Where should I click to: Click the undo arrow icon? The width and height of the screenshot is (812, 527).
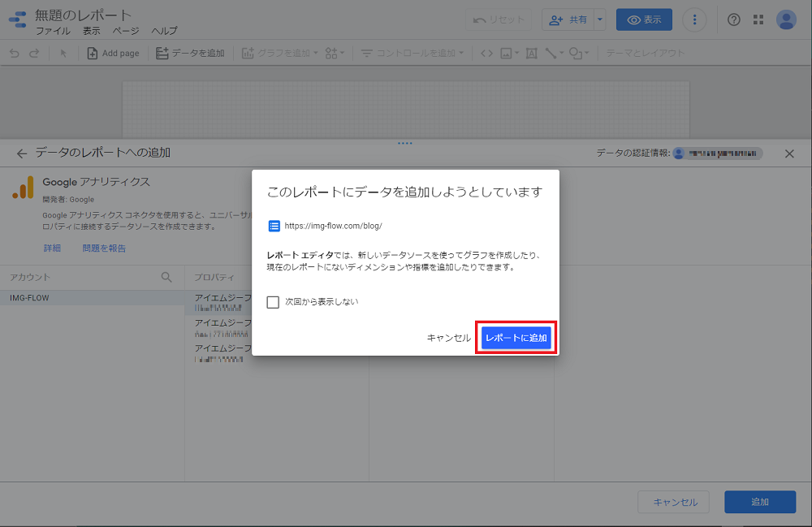point(15,53)
